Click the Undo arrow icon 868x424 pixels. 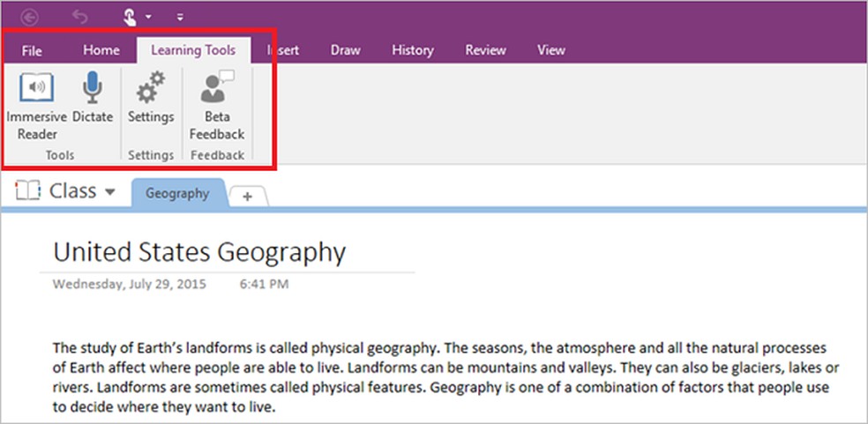tap(79, 16)
